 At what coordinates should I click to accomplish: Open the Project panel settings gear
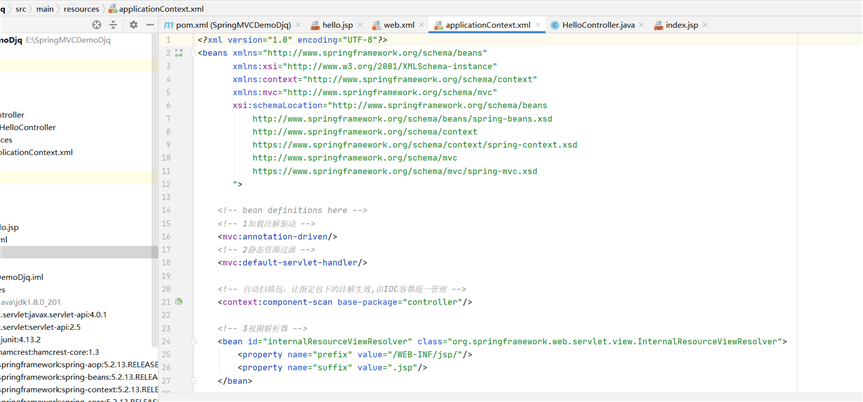pos(133,25)
